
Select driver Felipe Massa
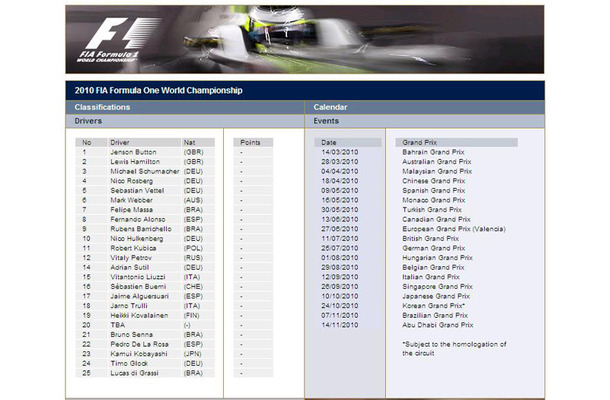[131, 210]
